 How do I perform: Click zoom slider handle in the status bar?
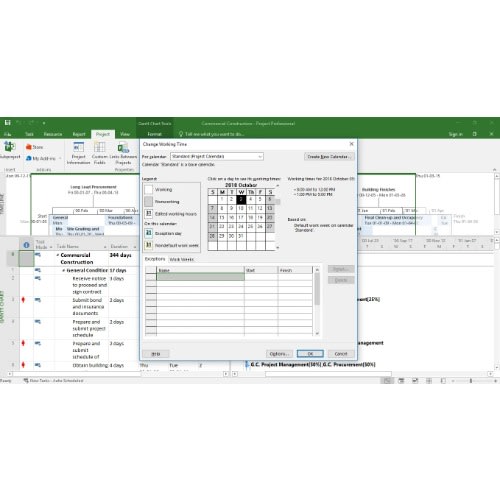coord(471,380)
